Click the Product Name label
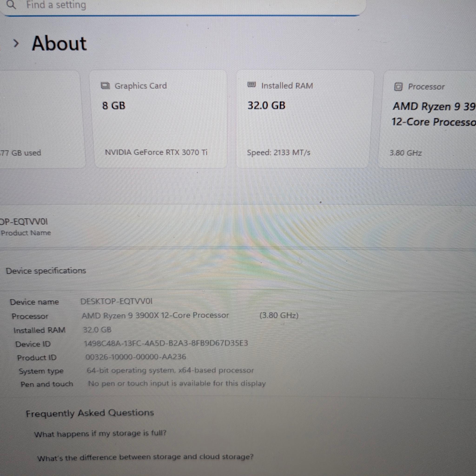 [26, 233]
